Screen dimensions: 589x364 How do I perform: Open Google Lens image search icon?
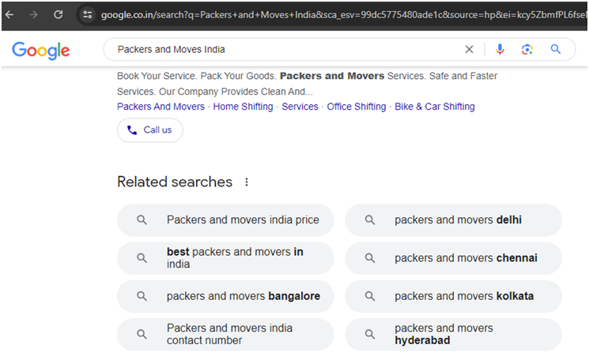pyautogui.click(x=527, y=49)
